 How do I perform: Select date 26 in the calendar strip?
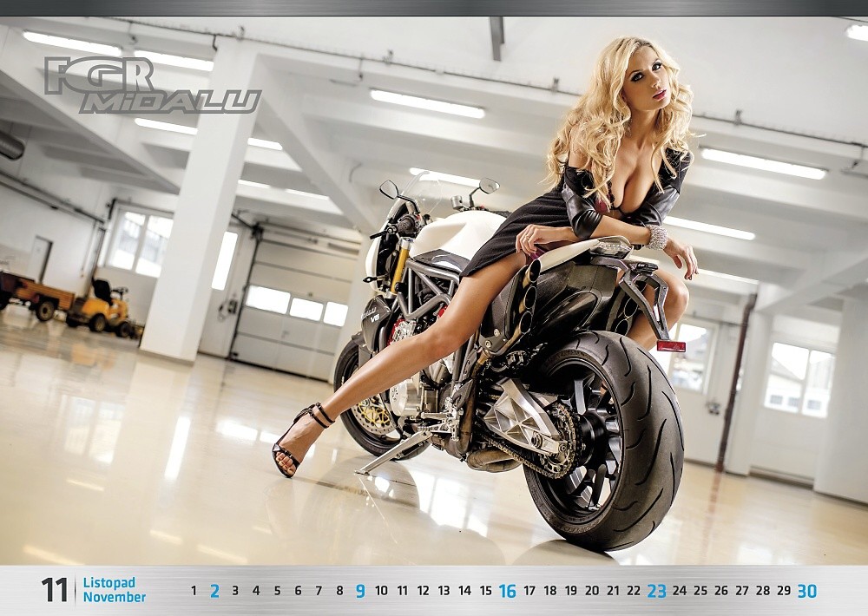(x=720, y=591)
